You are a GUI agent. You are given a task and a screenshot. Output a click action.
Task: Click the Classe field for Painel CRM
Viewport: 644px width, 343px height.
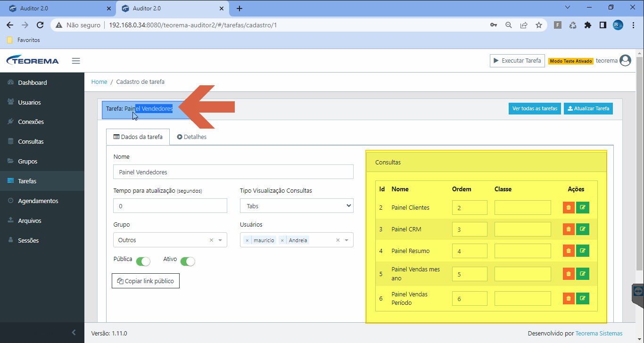[x=523, y=229]
